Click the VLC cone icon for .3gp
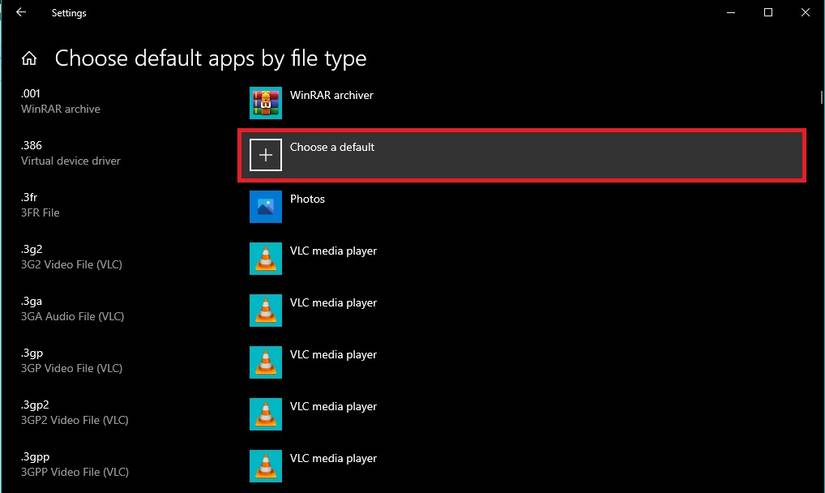 pos(265,362)
